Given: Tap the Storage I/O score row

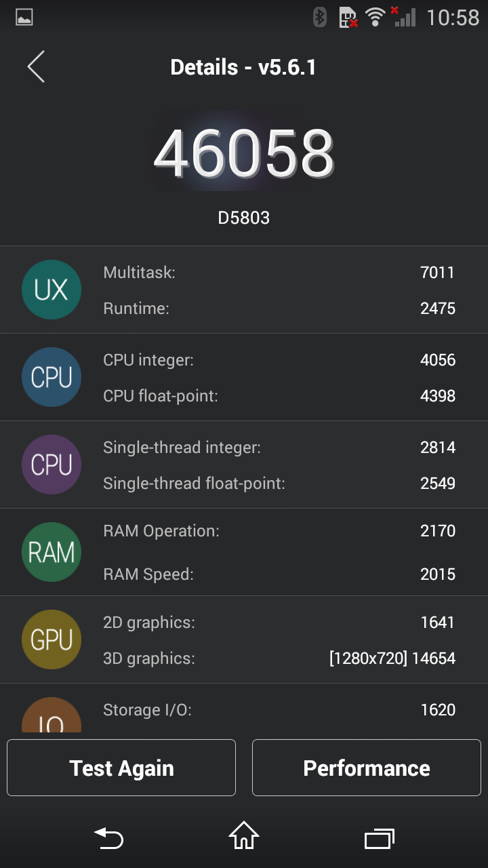Looking at the screenshot, I should [x=279, y=710].
